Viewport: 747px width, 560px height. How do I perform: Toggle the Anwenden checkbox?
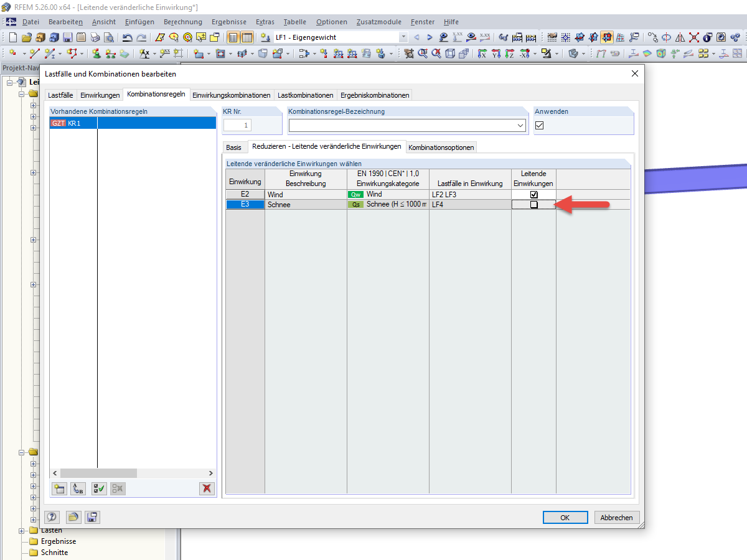[539, 125]
